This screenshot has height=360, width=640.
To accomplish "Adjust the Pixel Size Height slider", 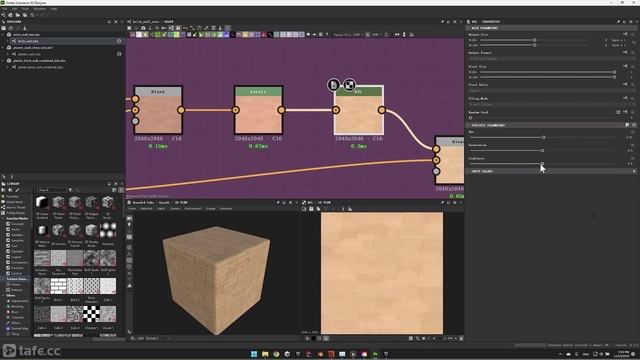I will click(x=547, y=77).
